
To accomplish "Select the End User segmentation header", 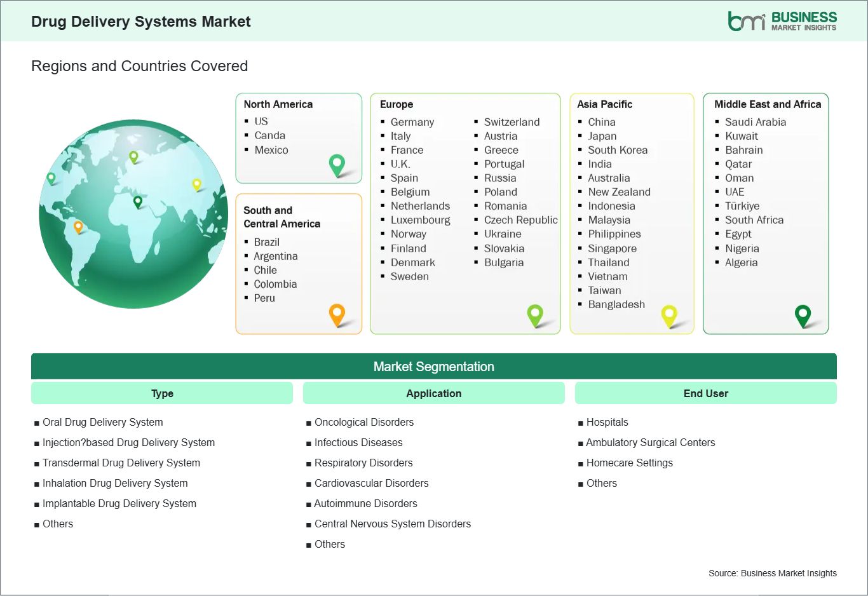I will (x=705, y=393).
